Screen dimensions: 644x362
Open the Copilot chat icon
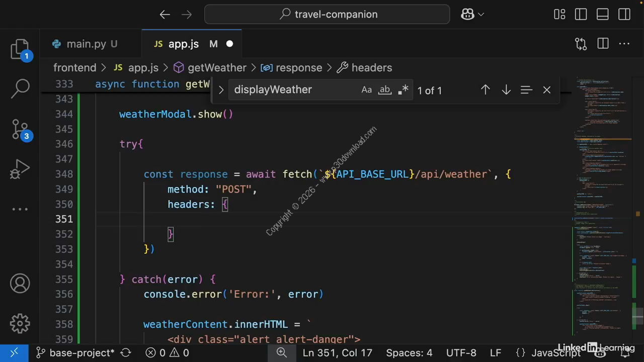point(467,14)
